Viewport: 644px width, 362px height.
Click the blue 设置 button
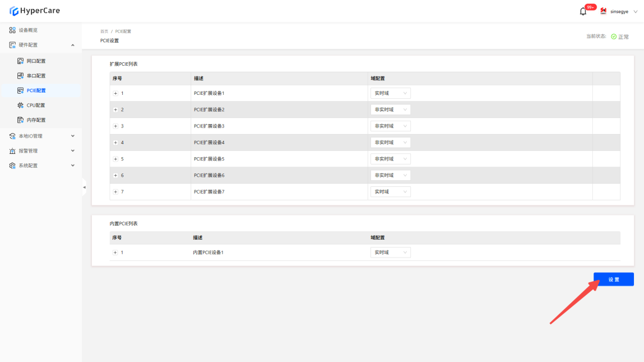tap(614, 279)
